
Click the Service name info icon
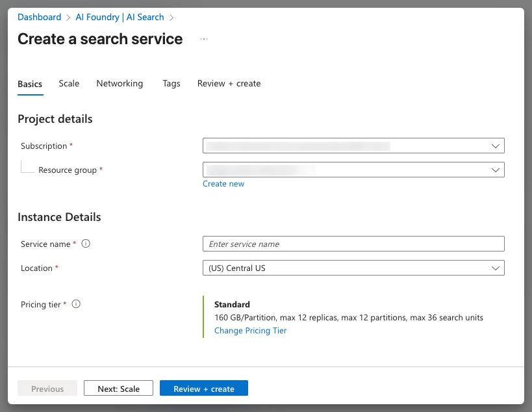coord(86,244)
